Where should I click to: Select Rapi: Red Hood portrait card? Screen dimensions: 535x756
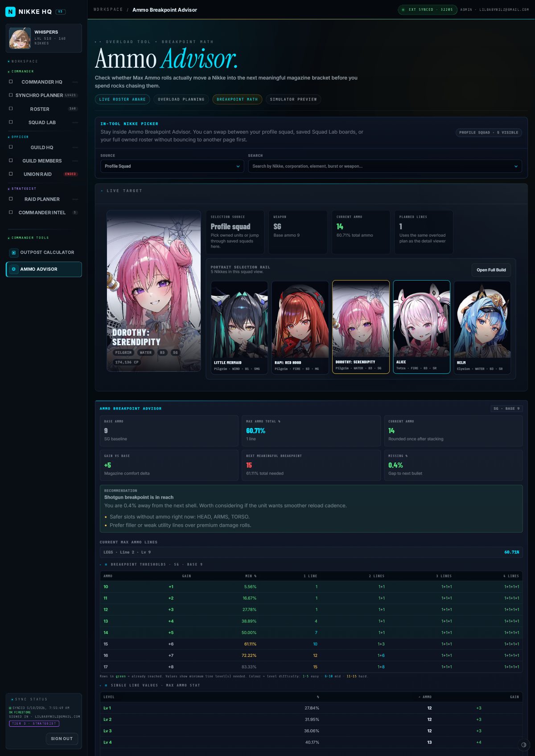tap(300, 327)
